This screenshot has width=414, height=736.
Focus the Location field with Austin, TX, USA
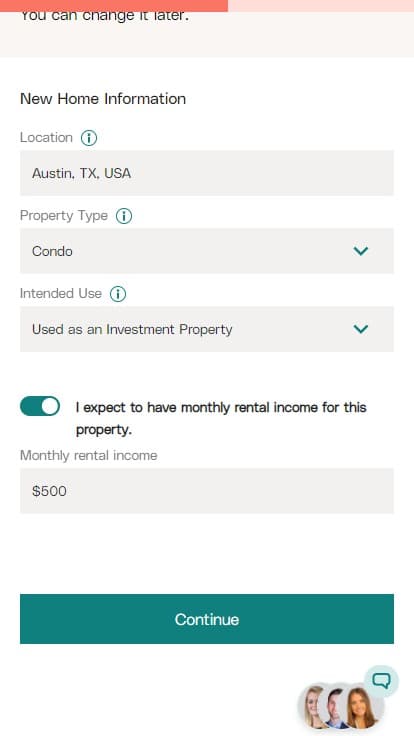tap(207, 173)
